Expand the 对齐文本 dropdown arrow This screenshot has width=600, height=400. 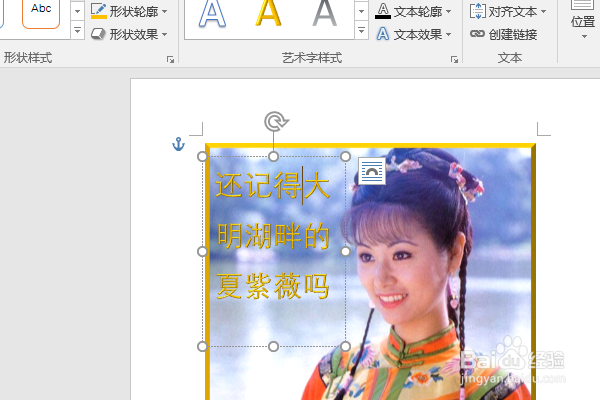543,12
